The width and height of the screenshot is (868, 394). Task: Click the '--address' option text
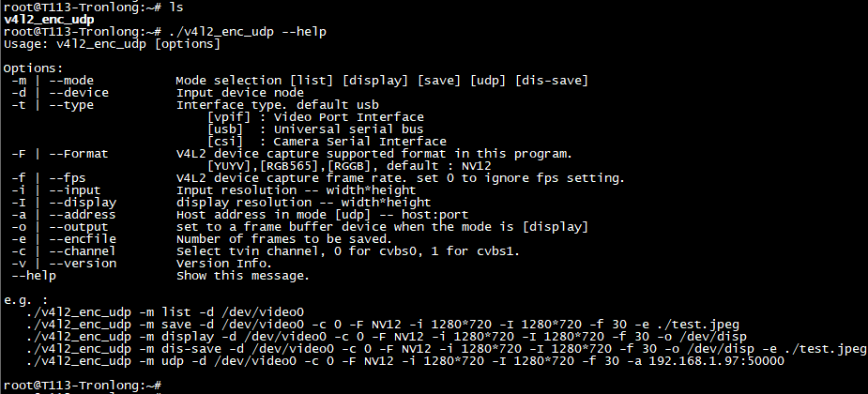pyautogui.click(x=83, y=215)
